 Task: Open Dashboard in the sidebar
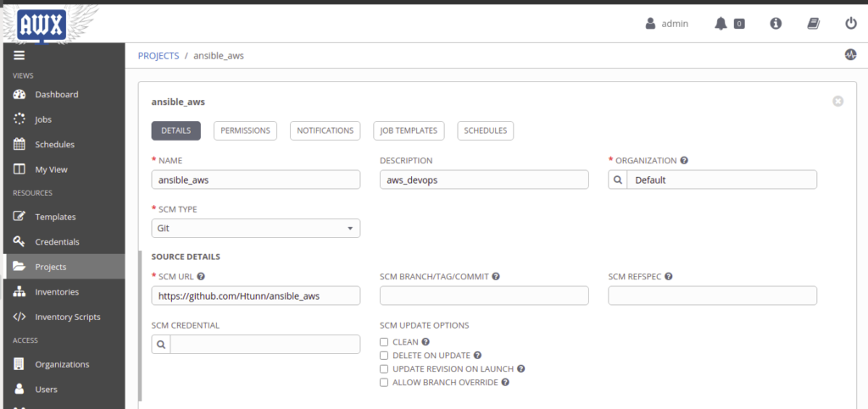click(57, 95)
